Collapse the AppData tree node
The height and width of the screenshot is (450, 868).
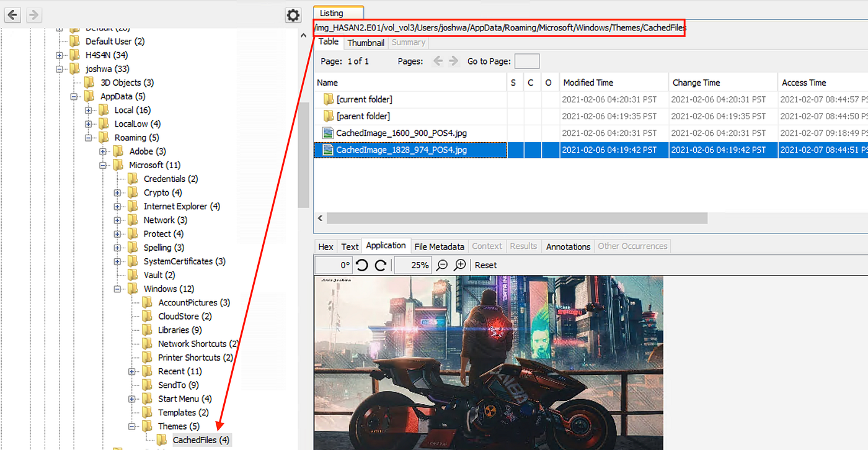pos(74,96)
